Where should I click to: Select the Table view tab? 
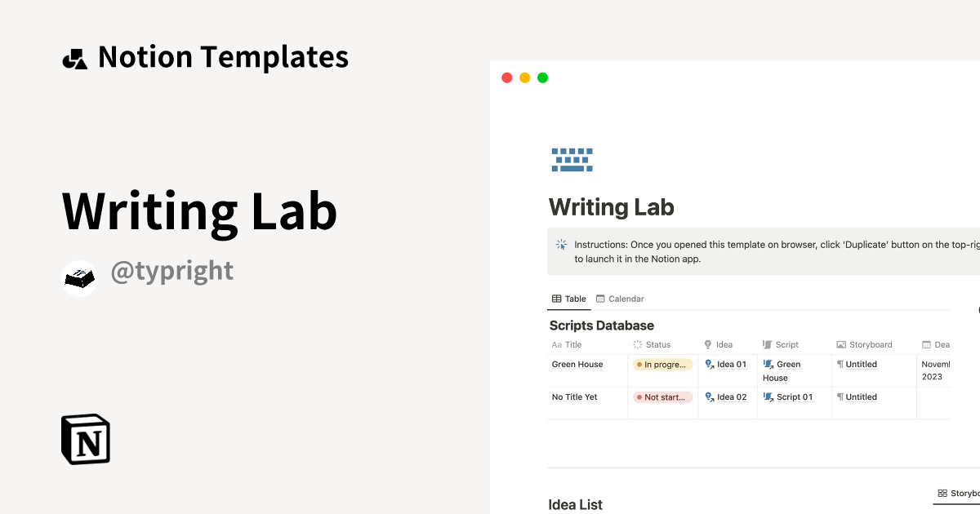pos(569,299)
